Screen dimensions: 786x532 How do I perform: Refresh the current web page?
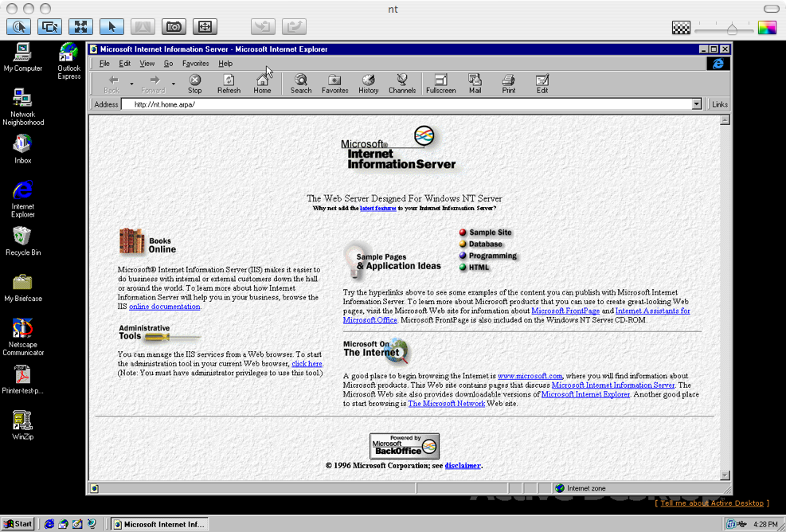click(x=229, y=84)
